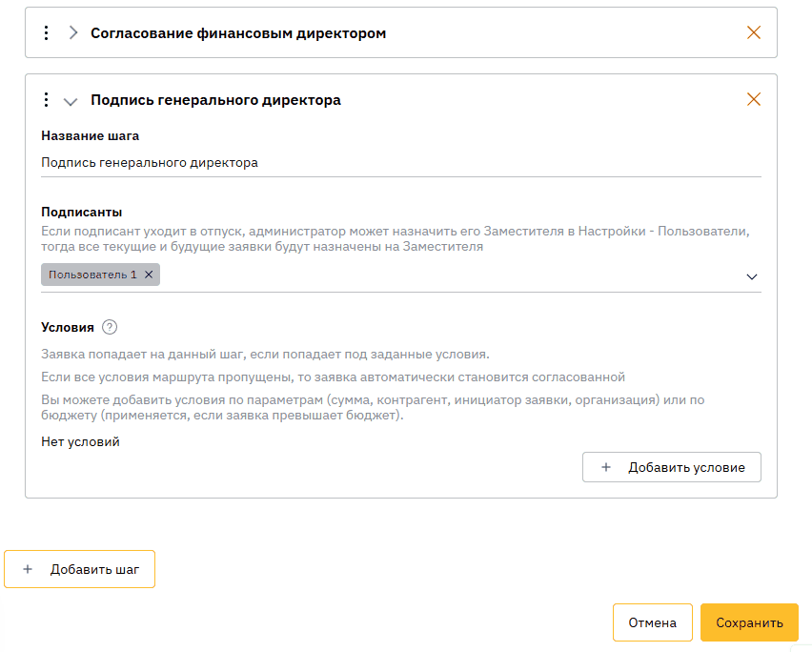
Task: Click the Подпись генерального директора header title
Action: (x=215, y=100)
